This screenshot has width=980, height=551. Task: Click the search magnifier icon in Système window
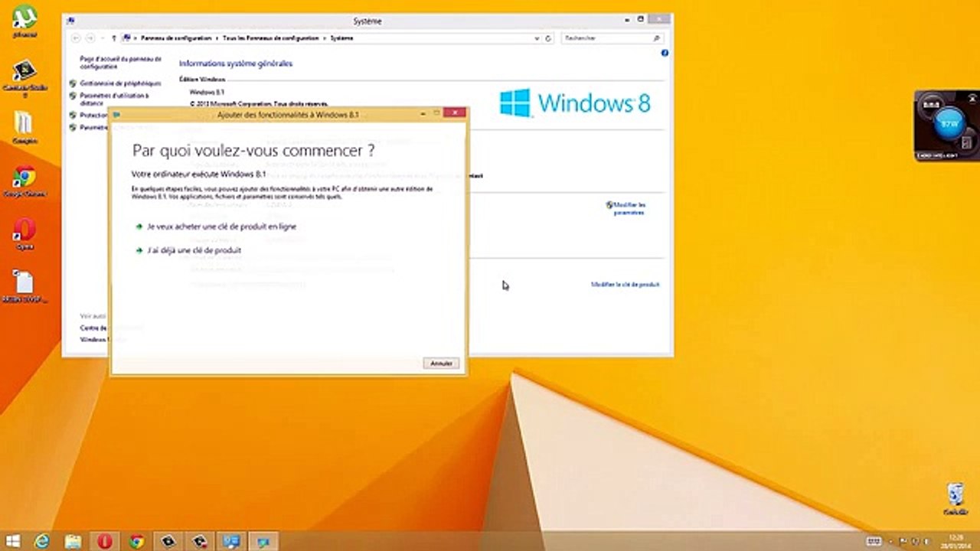coord(656,37)
